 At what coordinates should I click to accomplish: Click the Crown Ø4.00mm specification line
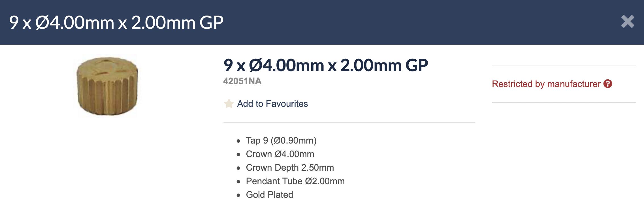(280, 154)
